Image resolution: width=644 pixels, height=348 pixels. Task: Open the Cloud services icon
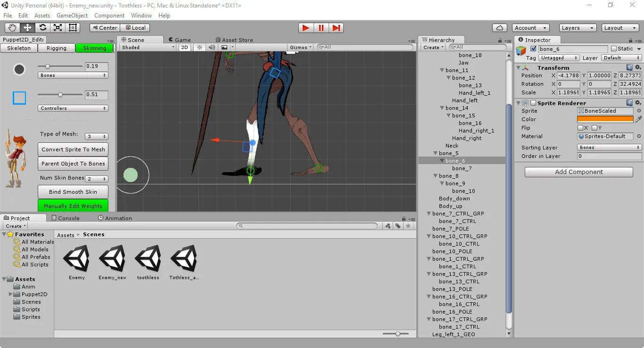499,28
